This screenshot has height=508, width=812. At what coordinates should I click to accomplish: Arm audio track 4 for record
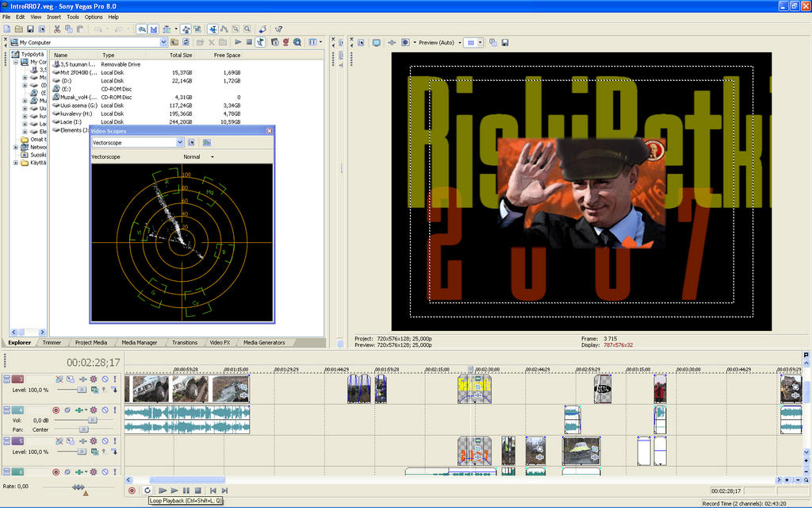(x=56, y=410)
